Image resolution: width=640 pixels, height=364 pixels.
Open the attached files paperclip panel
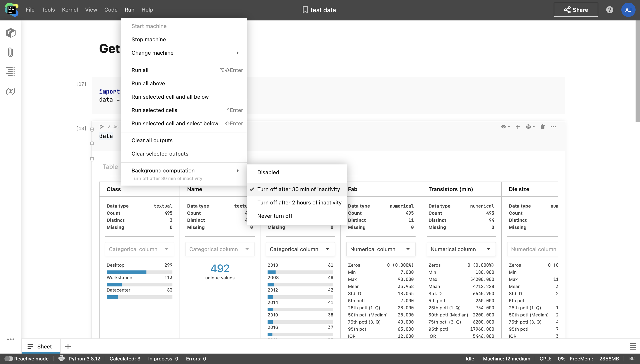click(x=10, y=52)
